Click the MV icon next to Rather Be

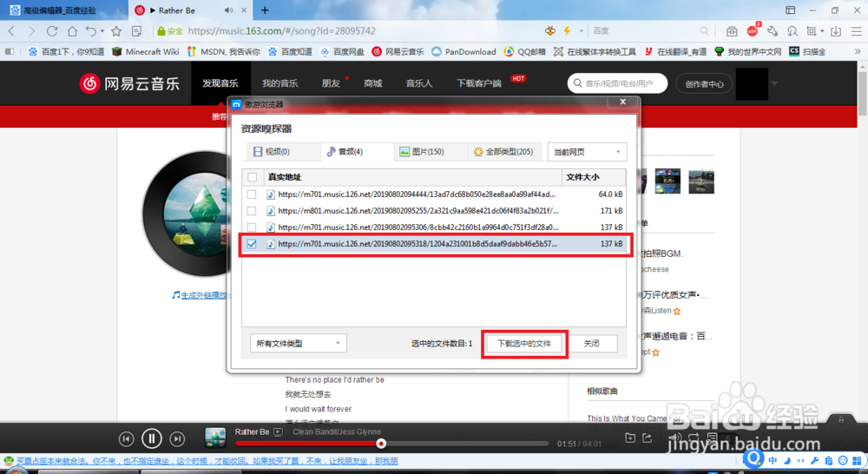click(x=279, y=432)
